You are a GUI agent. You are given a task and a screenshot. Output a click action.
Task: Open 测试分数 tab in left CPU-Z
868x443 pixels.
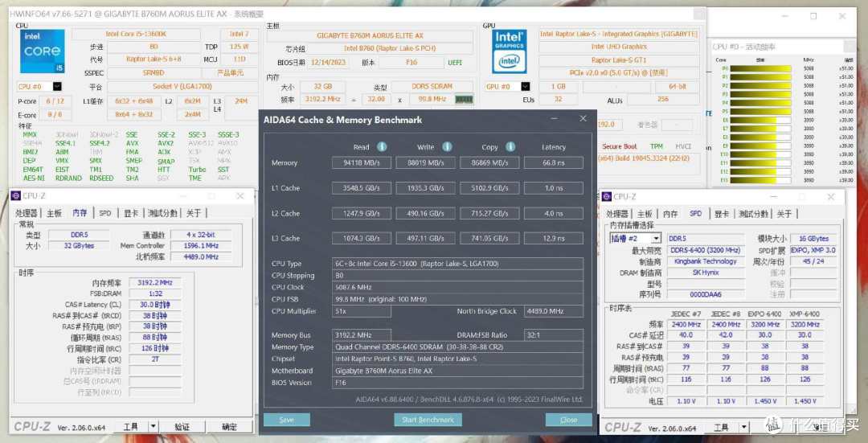tap(162, 213)
